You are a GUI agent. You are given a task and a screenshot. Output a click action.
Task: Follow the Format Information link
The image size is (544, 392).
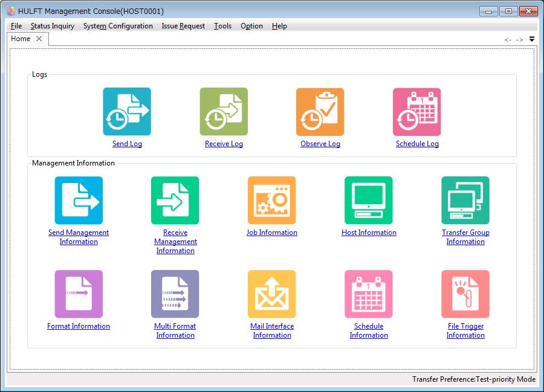(x=79, y=326)
